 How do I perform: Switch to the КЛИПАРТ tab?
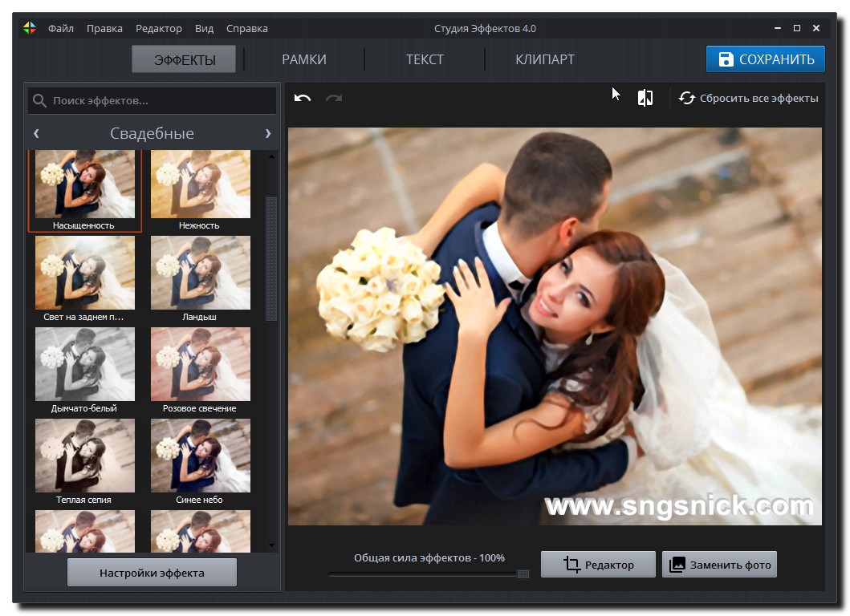(545, 59)
